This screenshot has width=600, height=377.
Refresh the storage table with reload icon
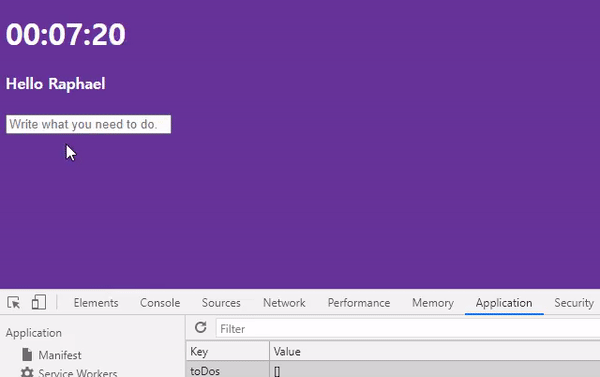201,328
